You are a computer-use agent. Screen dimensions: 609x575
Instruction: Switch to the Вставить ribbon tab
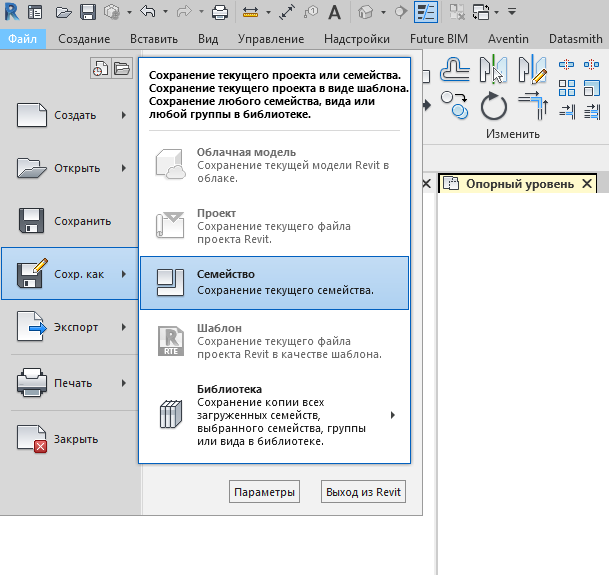pyautogui.click(x=154, y=39)
